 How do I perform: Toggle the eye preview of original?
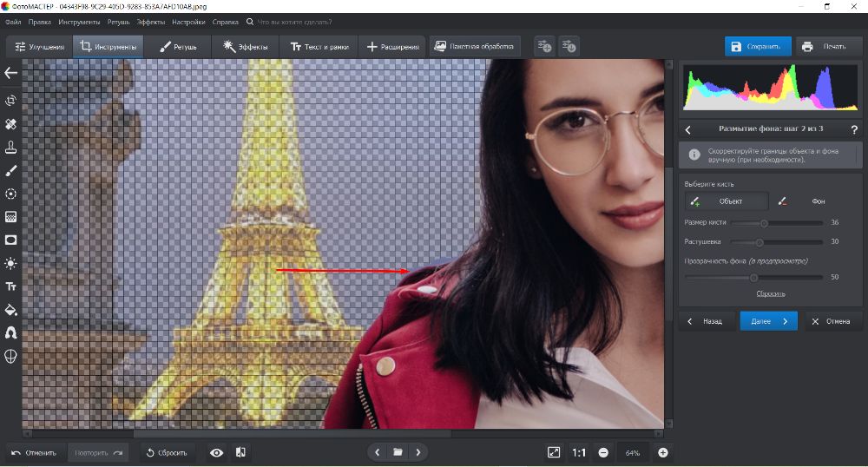(x=216, y=452)
